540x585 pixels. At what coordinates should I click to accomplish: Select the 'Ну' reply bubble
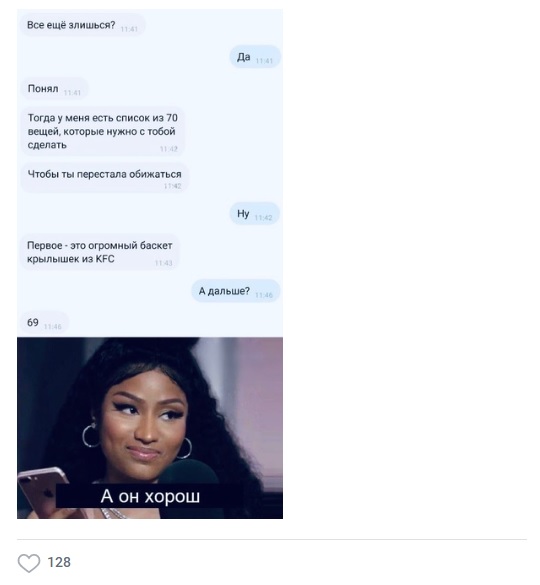[x=255, y=214]
